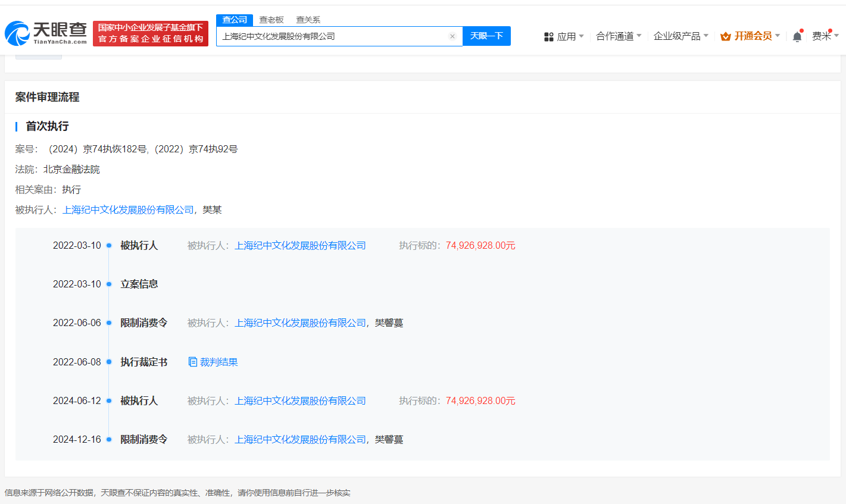846x504 pixels.
Task: Click the 2022-06-08 执行裁定书 timeline dot
Action: point(109,362)
